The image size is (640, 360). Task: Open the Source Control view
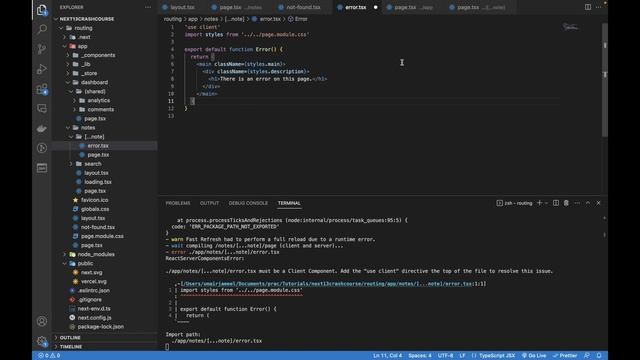pyautogui.click(x=42, y=49)
